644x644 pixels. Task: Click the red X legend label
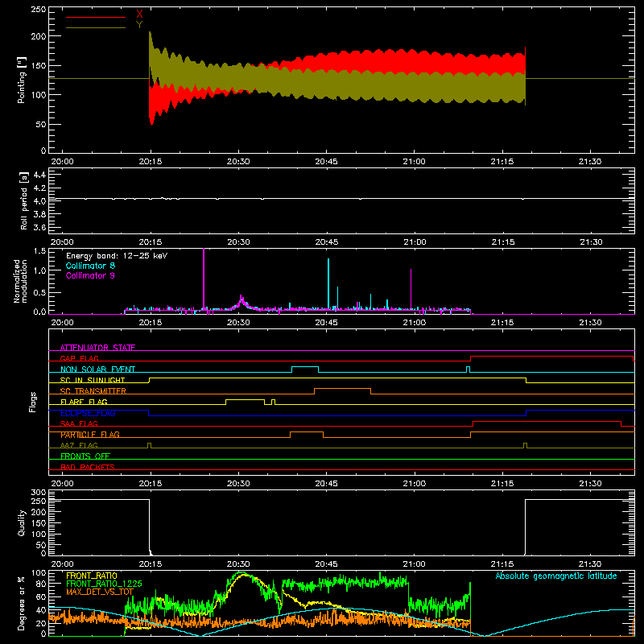139,14
